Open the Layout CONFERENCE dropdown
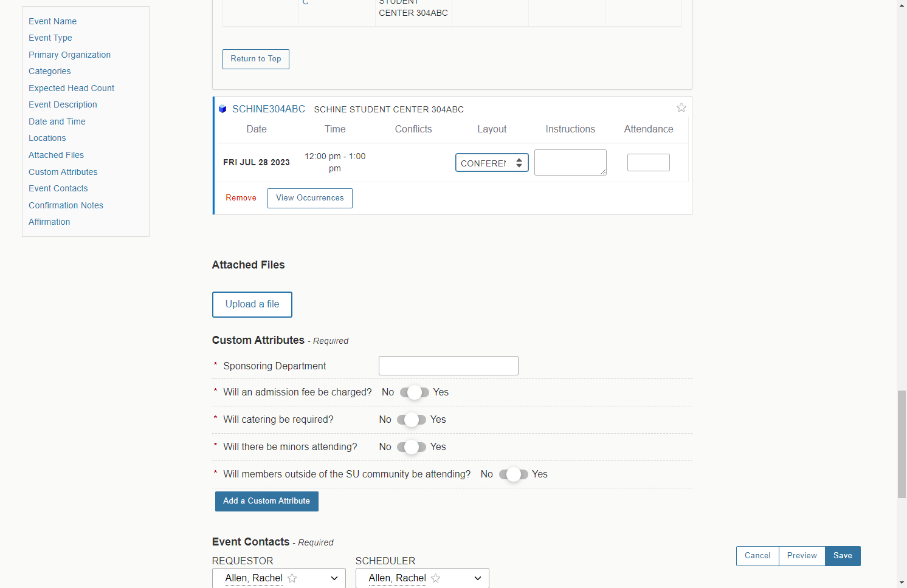907x588 pixels. pos(492,163)
